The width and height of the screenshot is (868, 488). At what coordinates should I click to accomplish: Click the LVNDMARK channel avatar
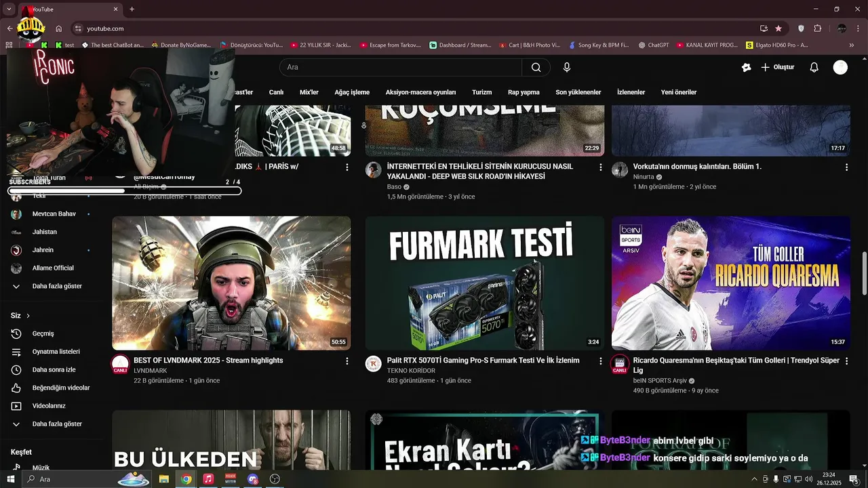click(120, 363)
